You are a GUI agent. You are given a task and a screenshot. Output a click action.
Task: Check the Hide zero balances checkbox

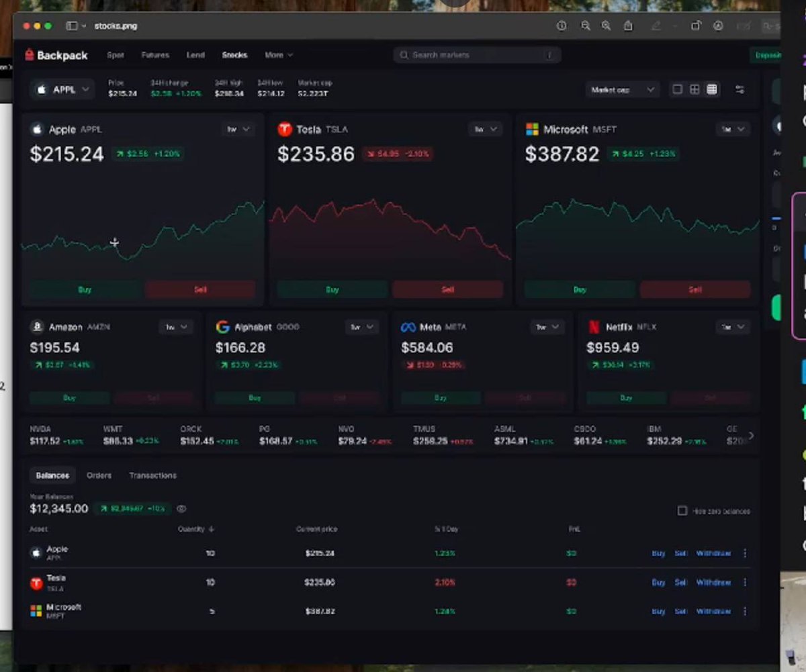click(x=682, y=511)
